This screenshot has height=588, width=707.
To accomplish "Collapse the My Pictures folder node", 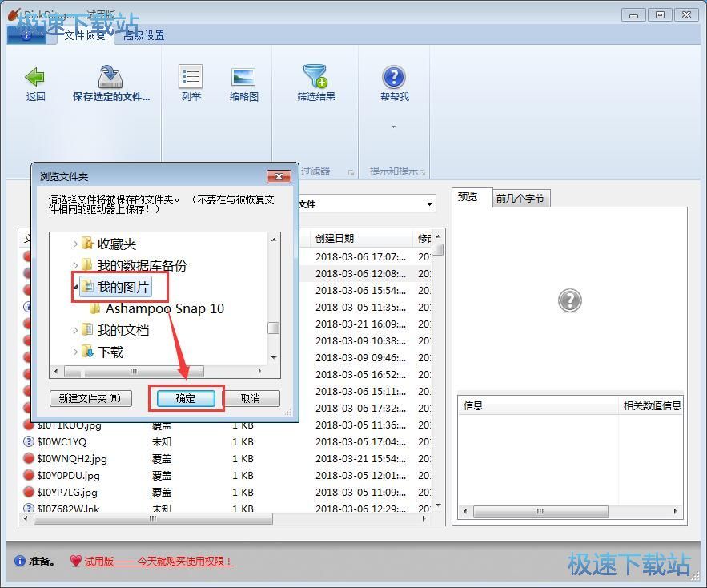I will [x=75, y=287].
